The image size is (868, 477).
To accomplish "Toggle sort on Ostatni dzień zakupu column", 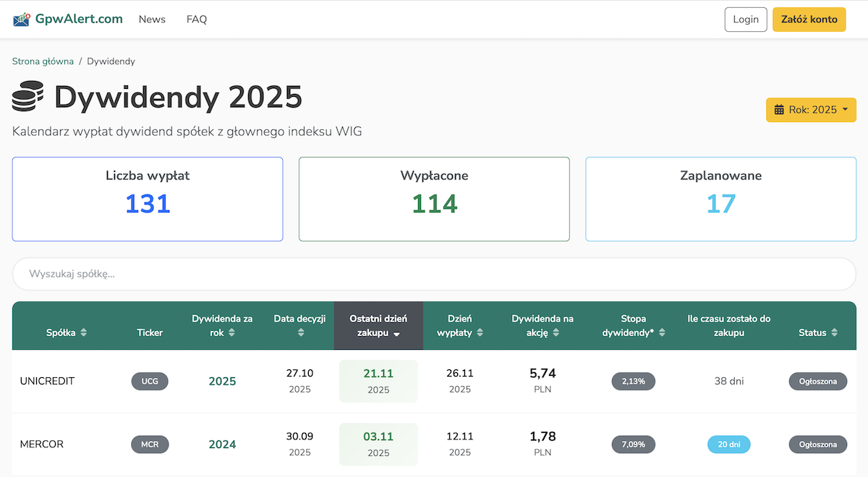I will pyautogui.click(x=378, y=325).
